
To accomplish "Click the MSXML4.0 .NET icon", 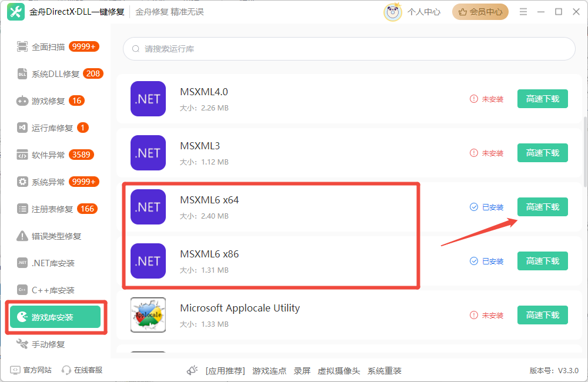I will [148, 99].
